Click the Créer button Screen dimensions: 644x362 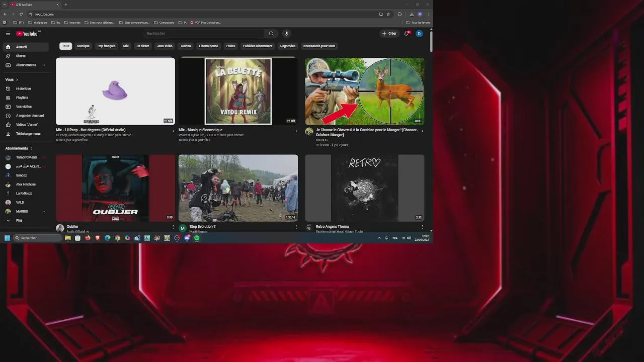click(x=389, y=34)
